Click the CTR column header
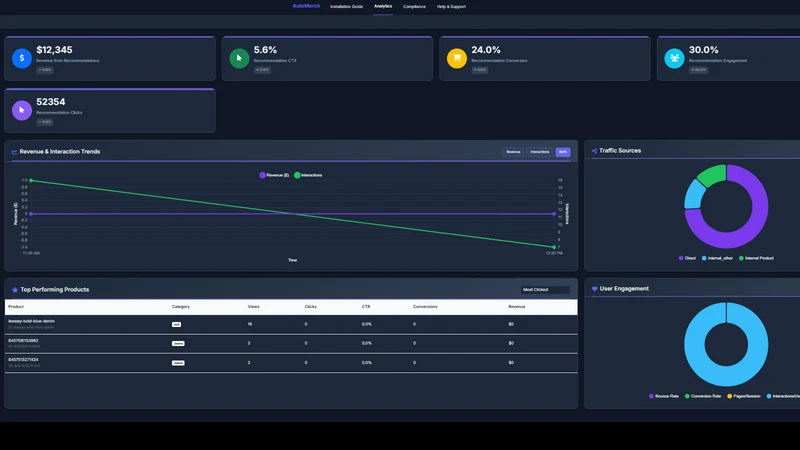 (366, 307)
